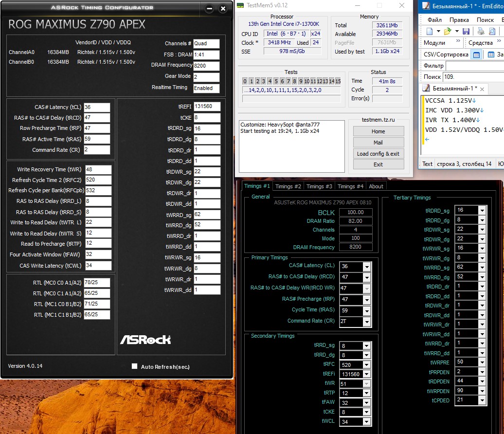Viewport: 504px width, 434px height.
Task: Click the Фильтр input field in EmEditor
Action: (x=475, y=66)
